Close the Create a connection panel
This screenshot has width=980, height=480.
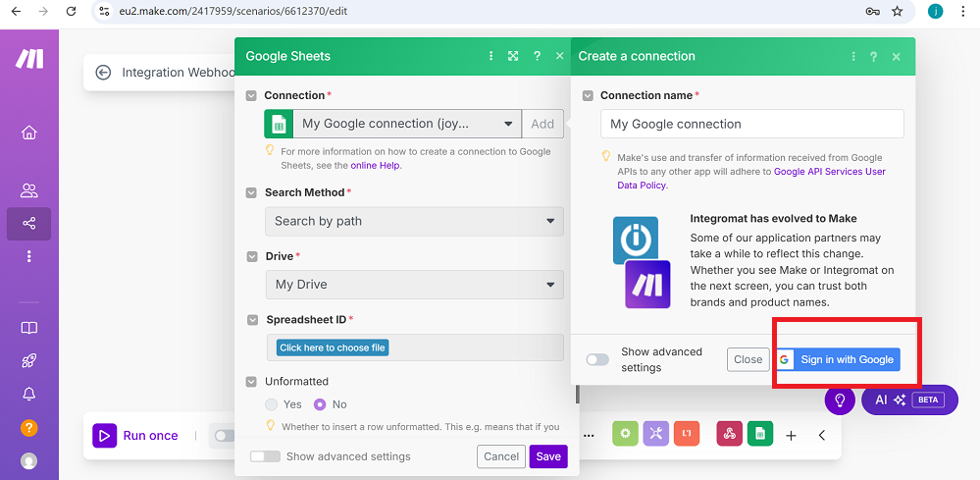pos(897,56)
